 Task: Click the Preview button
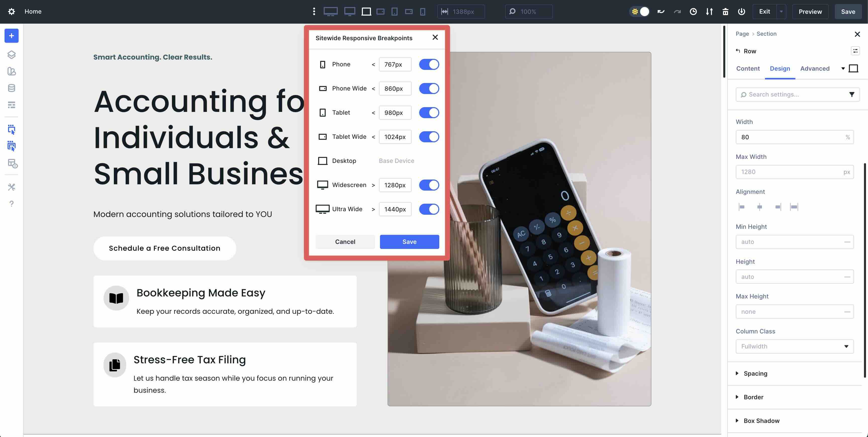point(810,11)
